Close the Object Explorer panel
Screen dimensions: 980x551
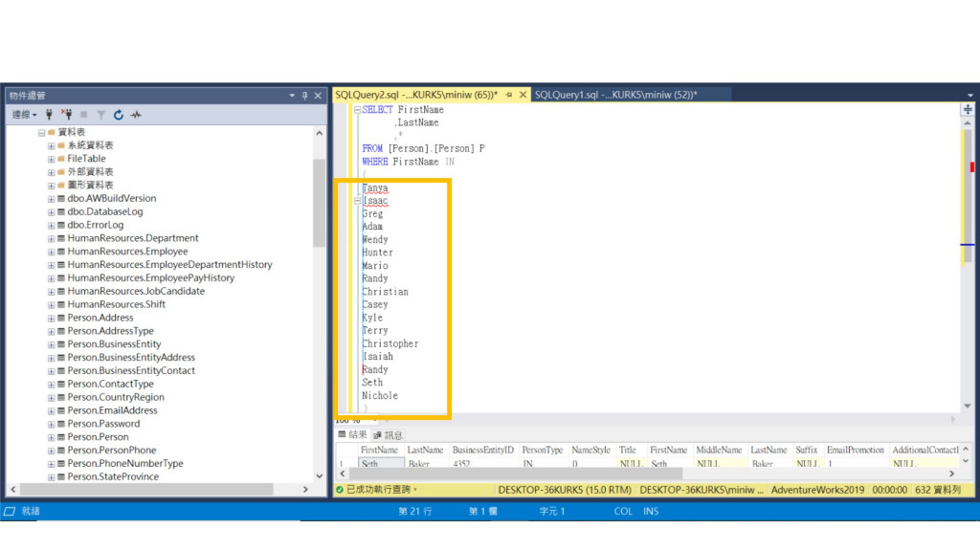318,96
